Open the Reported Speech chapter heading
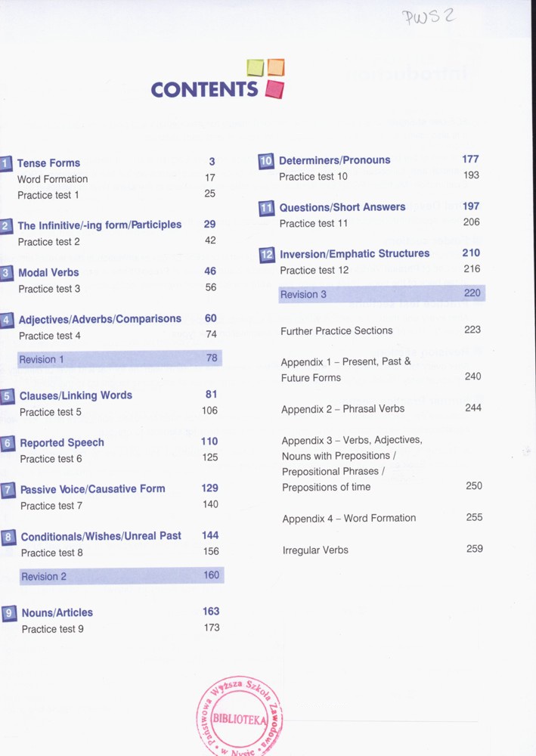This screenshot has height=756, width=536. pos(62,443)
